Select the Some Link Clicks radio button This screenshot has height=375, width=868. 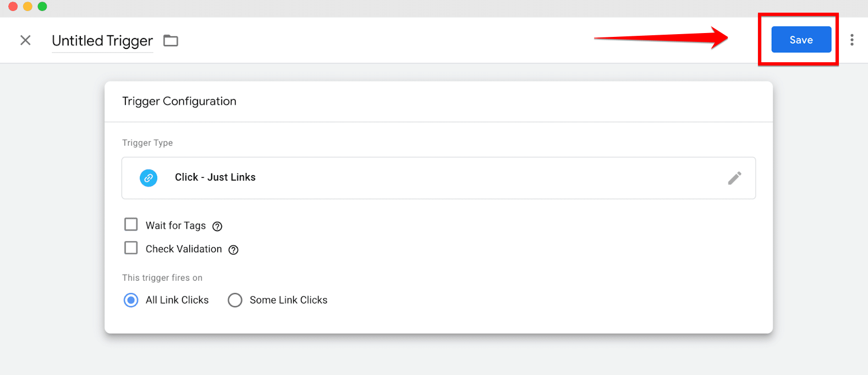click(x=235, y=300)
